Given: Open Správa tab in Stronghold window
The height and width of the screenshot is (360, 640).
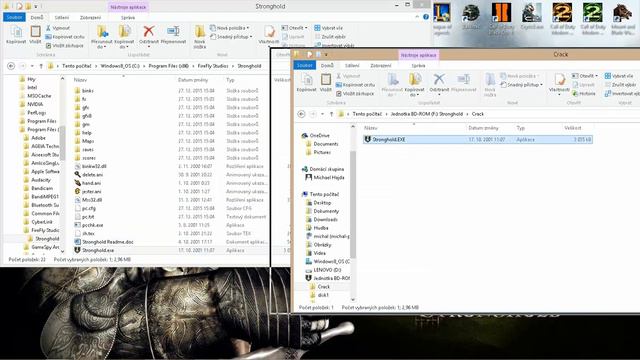Looking at the screenshot, I should (x=128, y=18).
